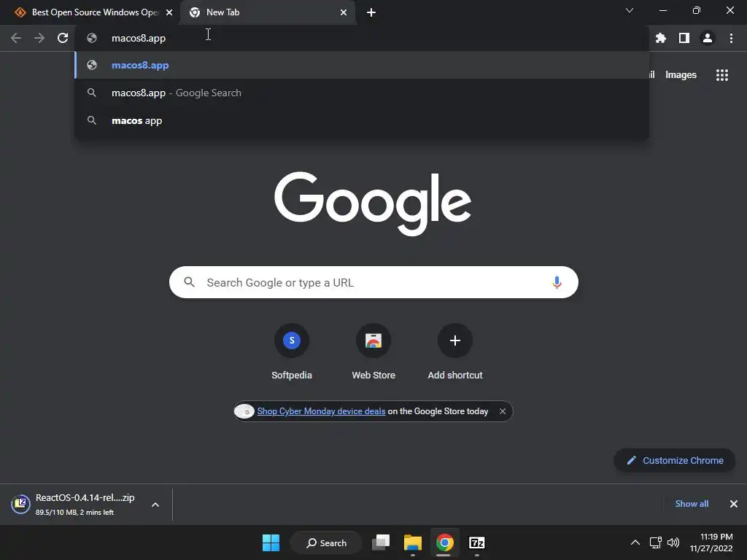
Task: Open the tab search dropdown arrow
Action: click(x=630, y=10)
